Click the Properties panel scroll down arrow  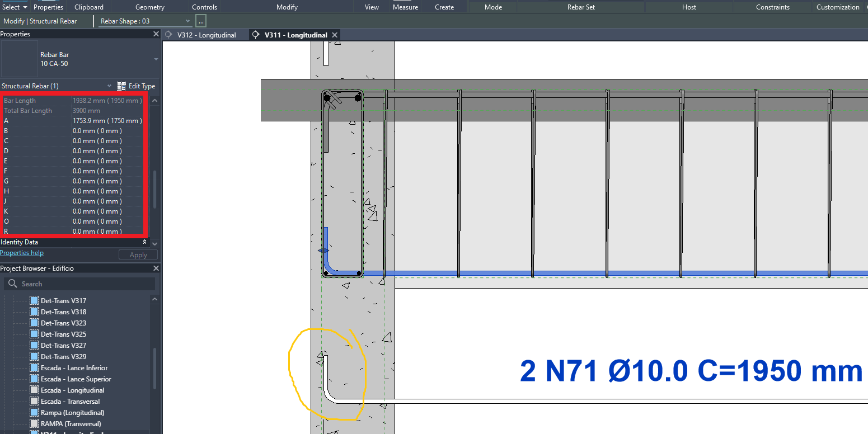(155, 243)
